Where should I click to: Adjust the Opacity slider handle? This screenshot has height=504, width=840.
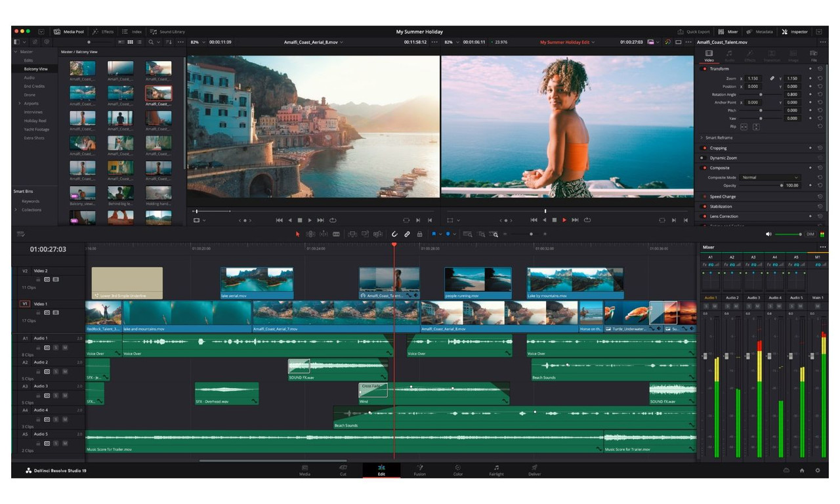pyautogui.click(x=782, y=186)
